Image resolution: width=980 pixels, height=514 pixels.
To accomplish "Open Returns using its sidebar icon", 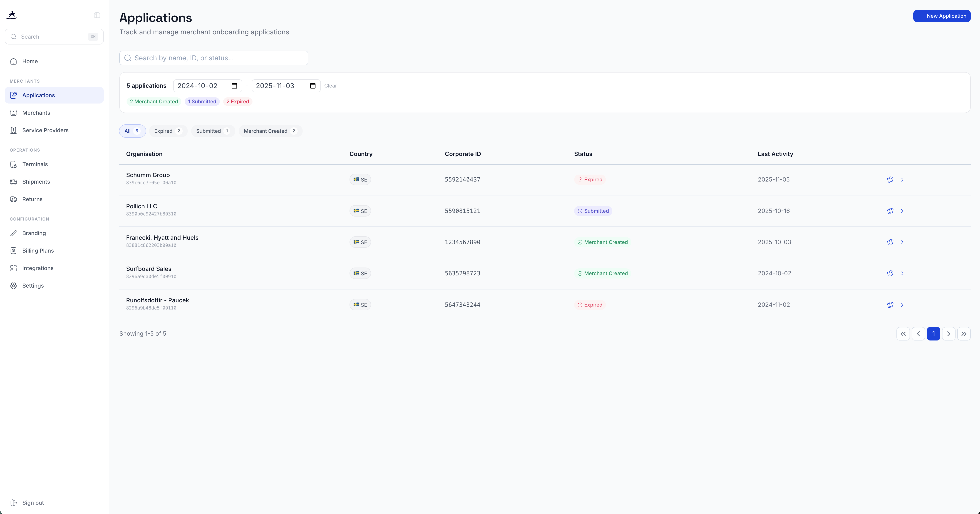I will (x=14, y=199).
